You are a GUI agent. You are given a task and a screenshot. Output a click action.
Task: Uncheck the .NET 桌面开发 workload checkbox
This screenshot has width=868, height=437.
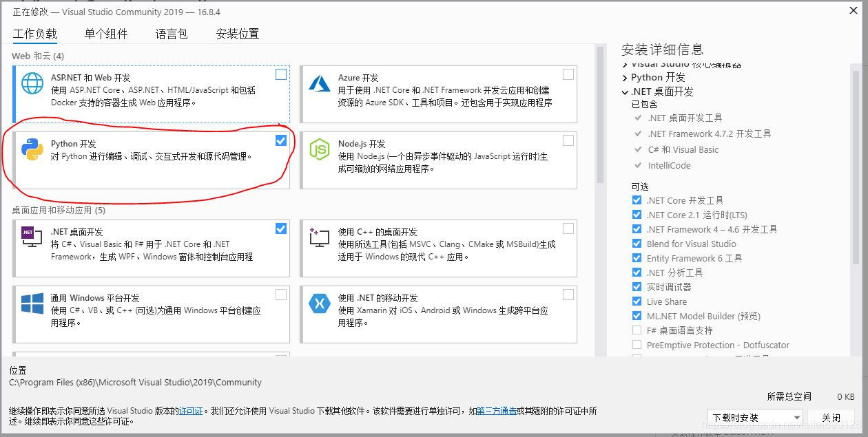[x=281, y=228]
